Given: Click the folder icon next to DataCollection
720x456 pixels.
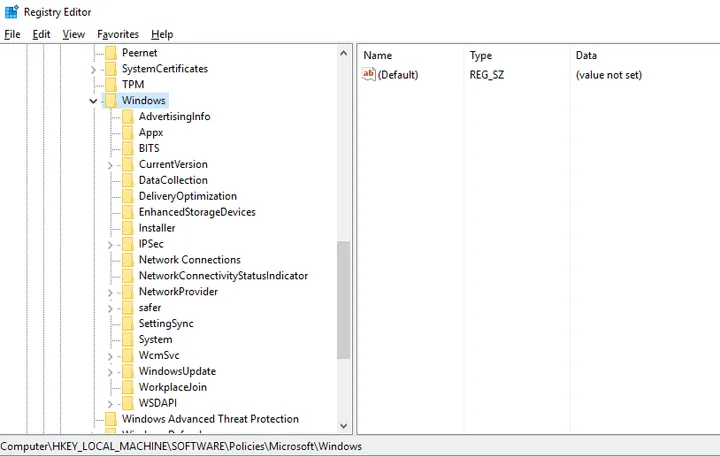Looking at the screenshot, I should pos(126,180).
